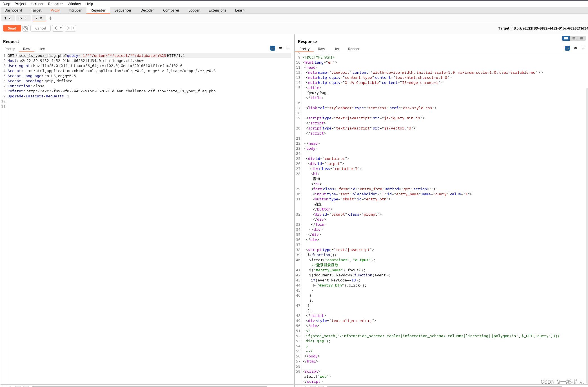Screen dimensions: 588x387
Task: Click the Connection: close header line
Action: (26, 86)
